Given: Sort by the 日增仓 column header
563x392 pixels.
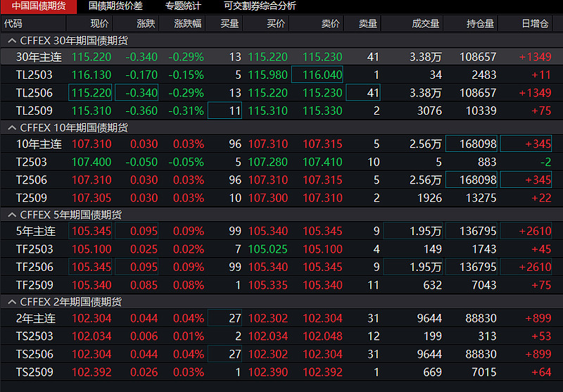Looking at the screenshot, I should [x=525, y=24].
